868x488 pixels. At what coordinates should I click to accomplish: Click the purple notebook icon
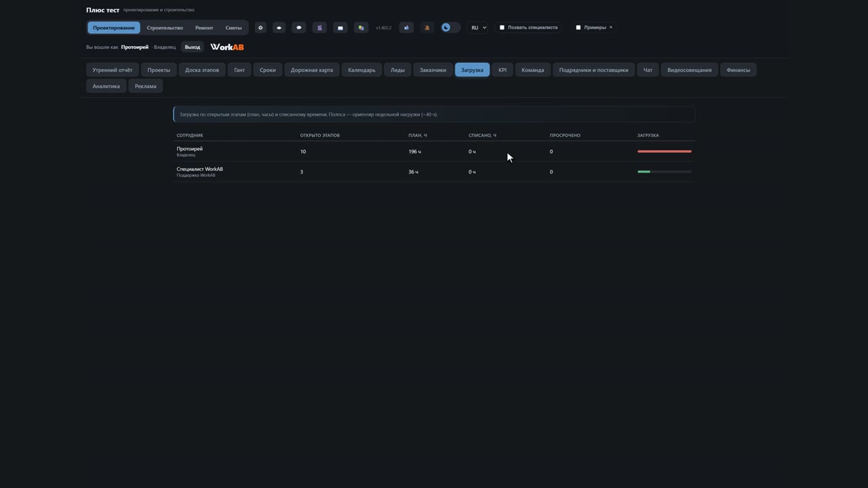[319, 28]
